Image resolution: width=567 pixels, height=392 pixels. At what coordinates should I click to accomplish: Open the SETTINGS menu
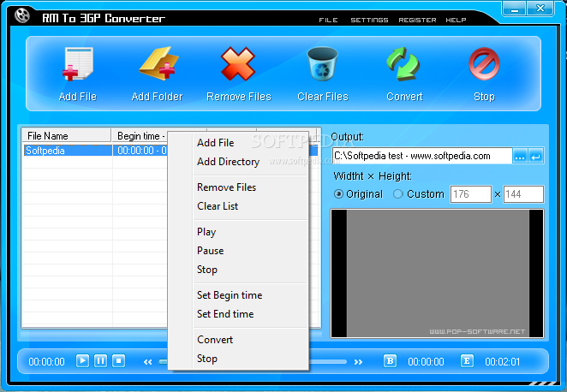tap(369, 20)
